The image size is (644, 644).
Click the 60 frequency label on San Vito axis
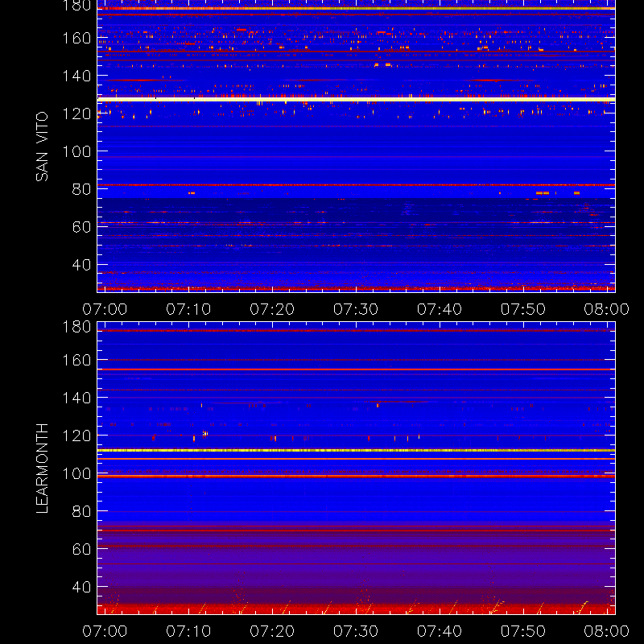81,227
